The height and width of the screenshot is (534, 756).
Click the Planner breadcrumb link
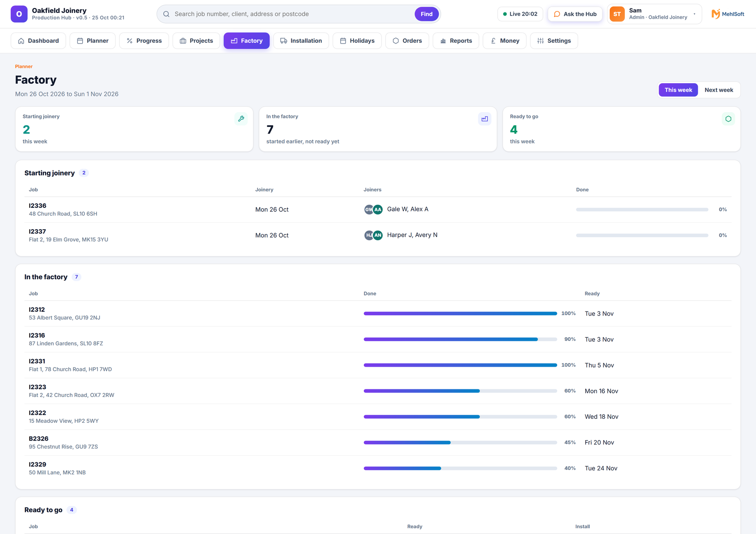[x=24, y=66]
